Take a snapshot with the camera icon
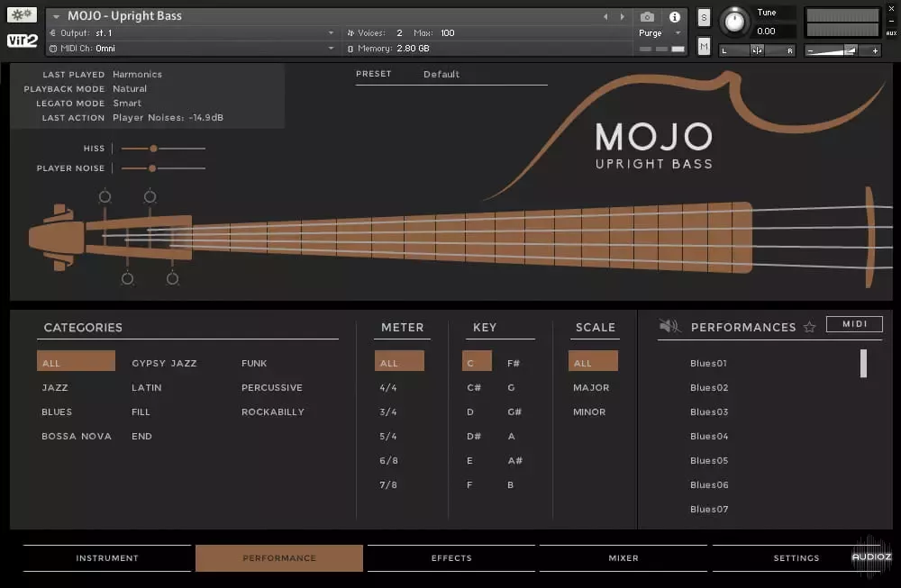Screen dimensions: 901x588 click(x=647, y=17)
